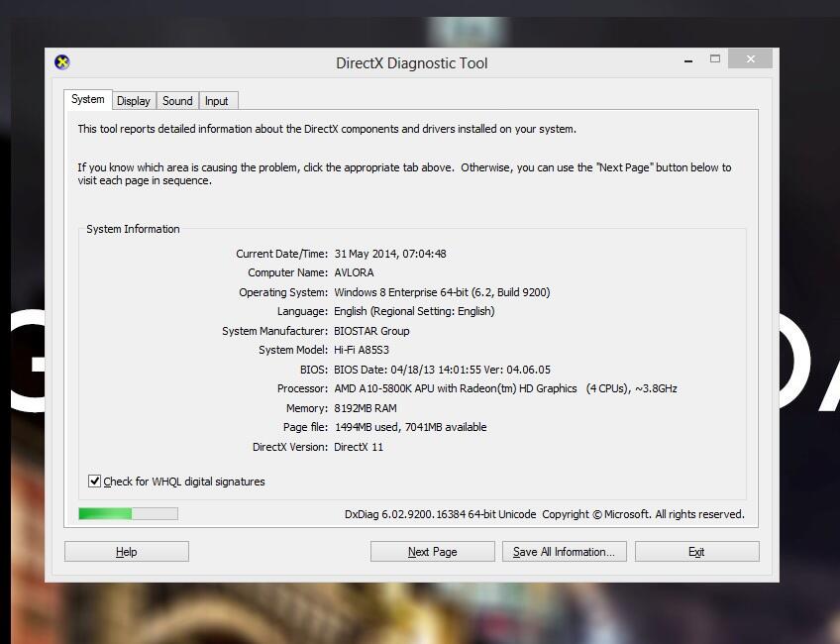Click the Operating System label

pos(283,292)
